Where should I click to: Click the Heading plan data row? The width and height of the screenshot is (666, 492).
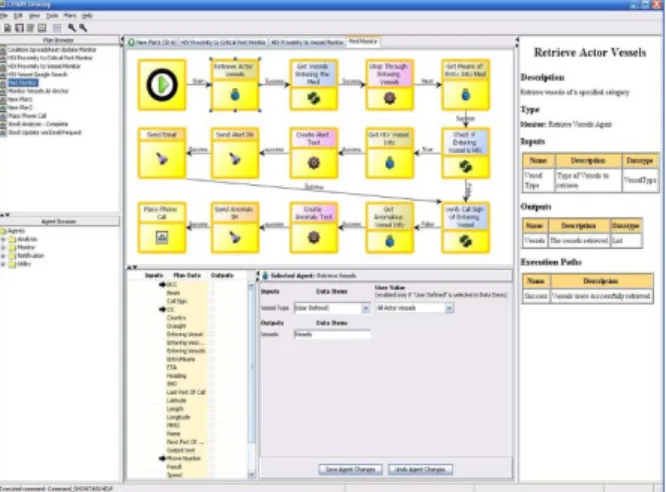[x=176, y=376]
